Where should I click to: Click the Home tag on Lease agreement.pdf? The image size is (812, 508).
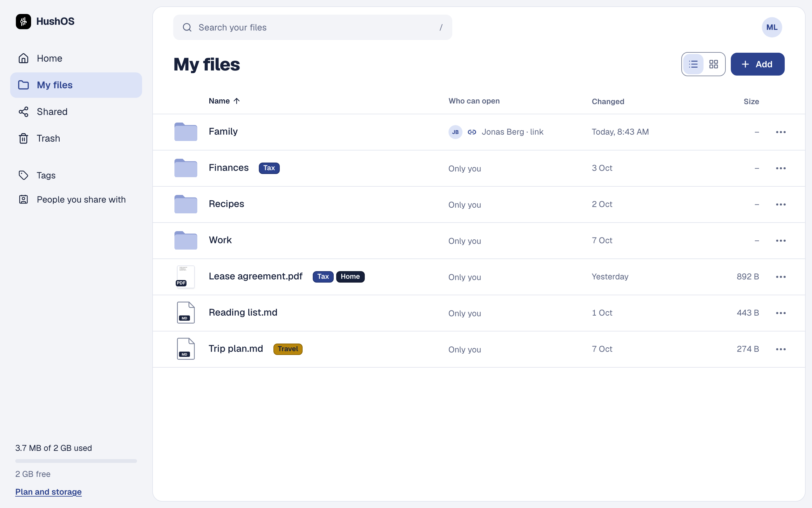tap(350, 277)
